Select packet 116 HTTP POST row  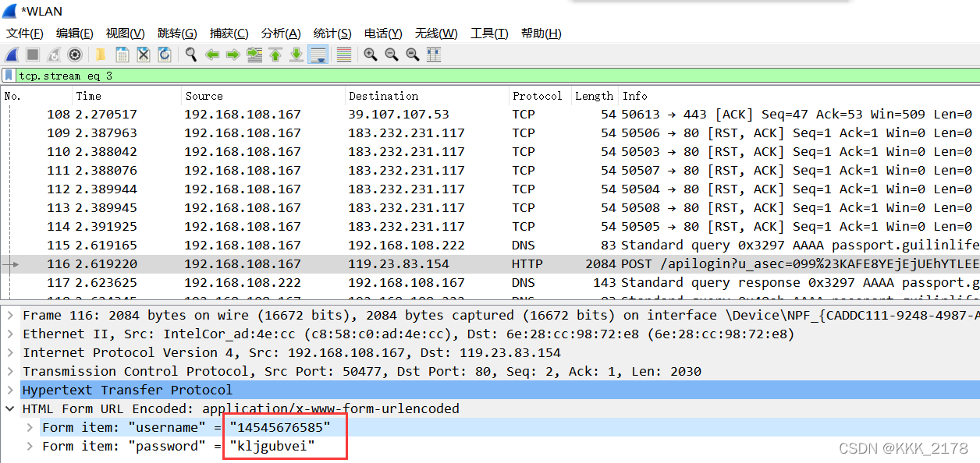pyautogui.click(x=490, y=264)
